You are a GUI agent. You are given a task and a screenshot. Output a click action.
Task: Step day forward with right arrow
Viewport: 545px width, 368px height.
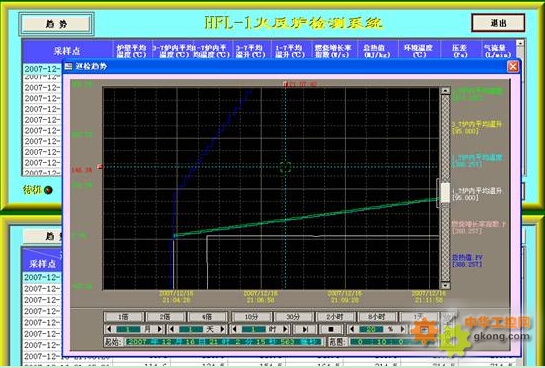[222, 329]
